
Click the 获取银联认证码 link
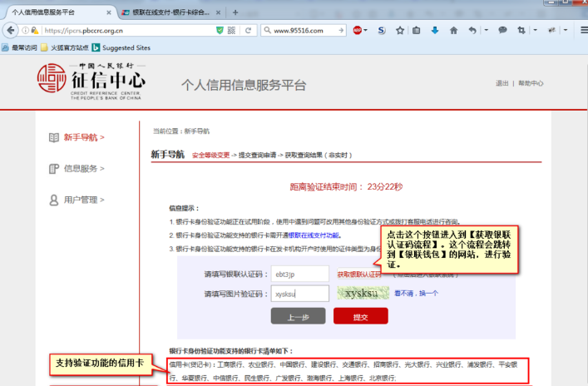tap(358, 274)
